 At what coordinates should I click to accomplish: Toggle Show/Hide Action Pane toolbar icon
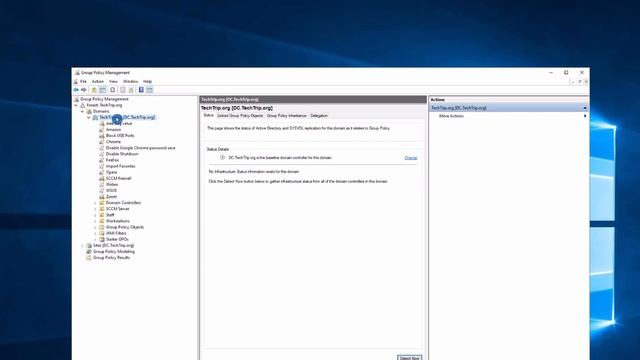pyautogui.click(x=149, y=90)
